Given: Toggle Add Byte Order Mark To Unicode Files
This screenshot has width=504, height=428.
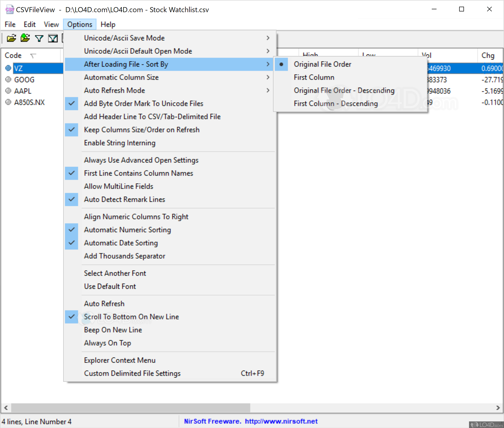Looking at the screenshot, I should pos(170,104).
